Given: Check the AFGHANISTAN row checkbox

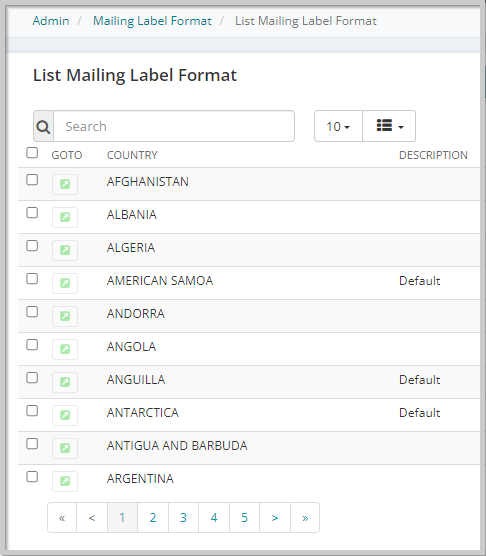Looking at the screenshot, I should coord(32,180).
